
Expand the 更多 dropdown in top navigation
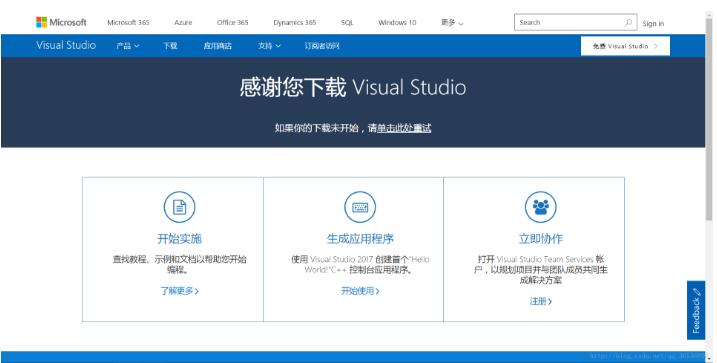click(x=452, y=22)
